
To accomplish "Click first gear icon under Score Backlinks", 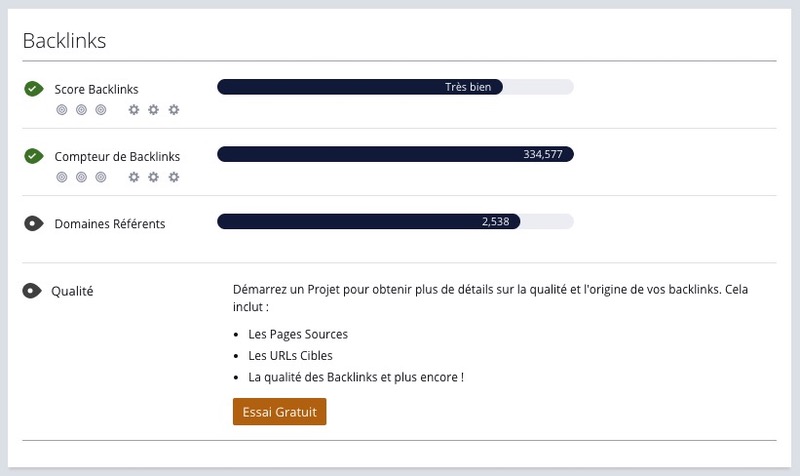I will click(134, 109).
